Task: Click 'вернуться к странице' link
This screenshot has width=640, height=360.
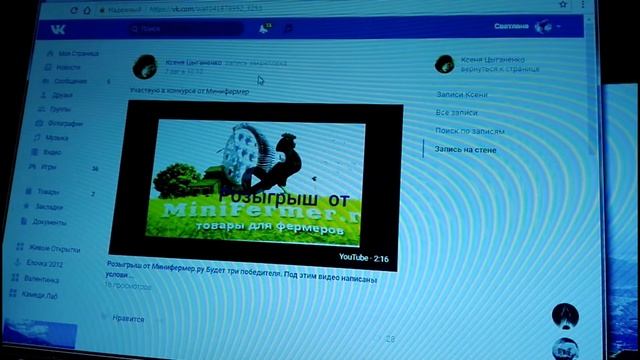Action: (x=500, y=69)
